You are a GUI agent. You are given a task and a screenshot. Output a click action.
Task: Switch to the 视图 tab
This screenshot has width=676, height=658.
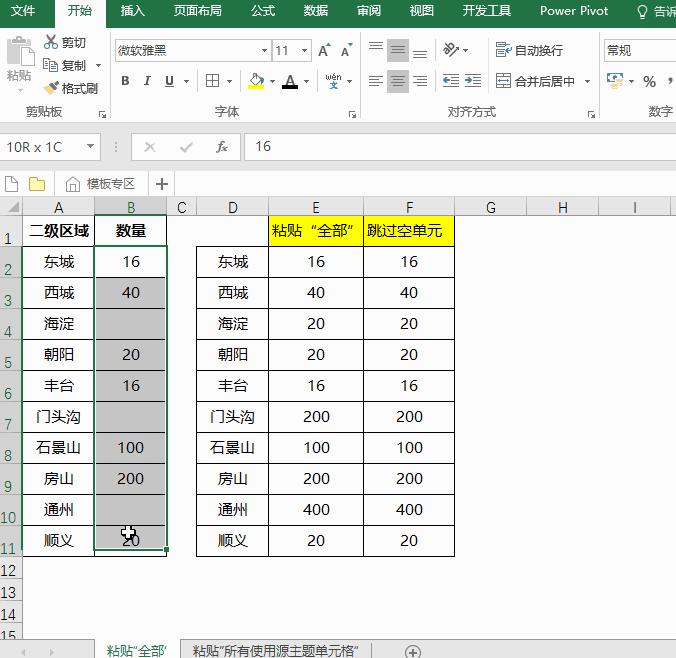422,11
